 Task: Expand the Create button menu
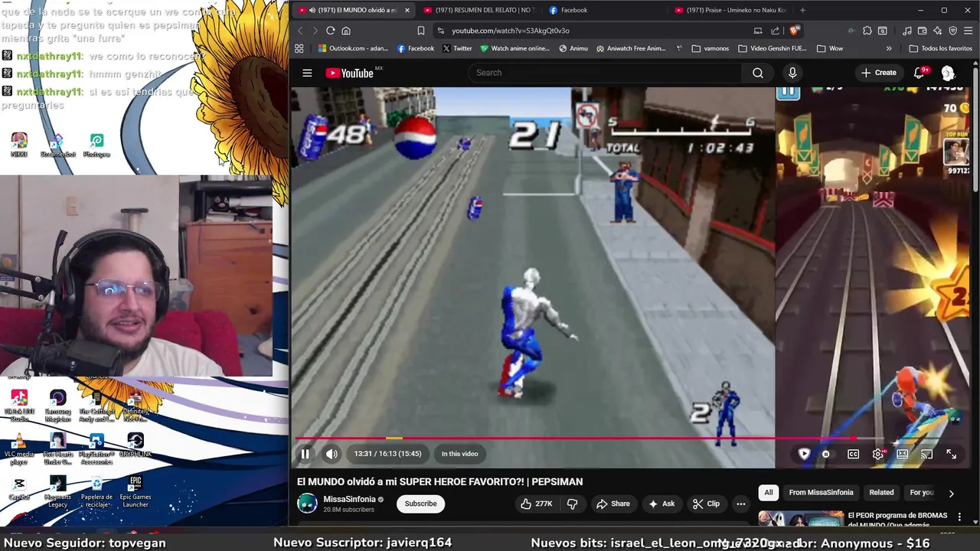pyautogui.click(x=879, y=73)
